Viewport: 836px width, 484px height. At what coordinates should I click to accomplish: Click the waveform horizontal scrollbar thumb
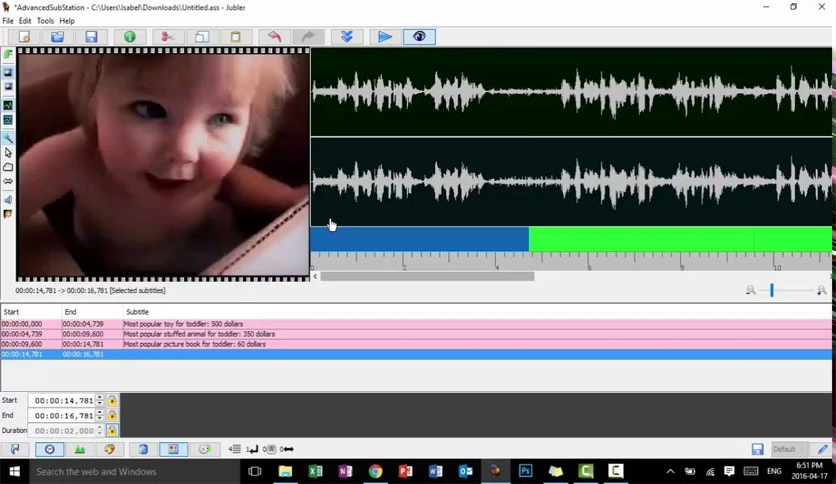[427, 276]
